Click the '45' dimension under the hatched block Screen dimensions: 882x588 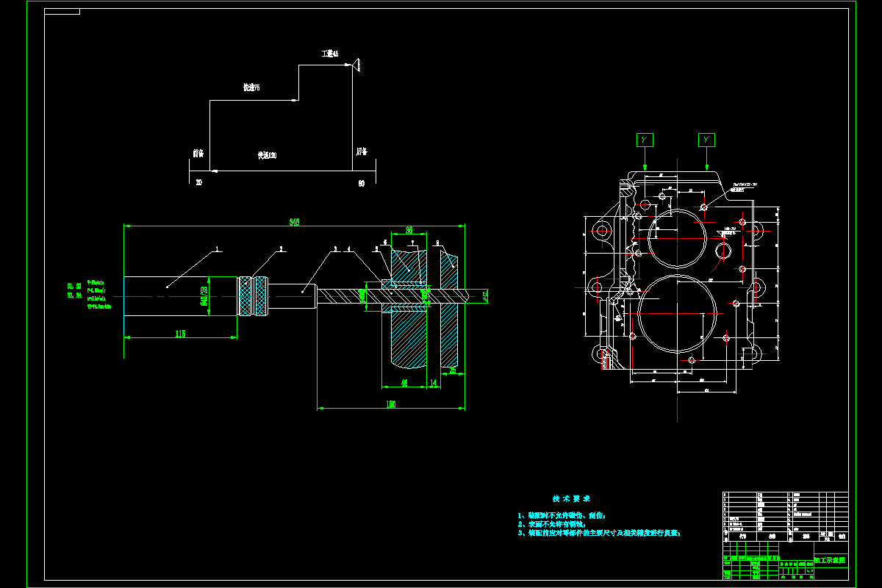point(404,383)
